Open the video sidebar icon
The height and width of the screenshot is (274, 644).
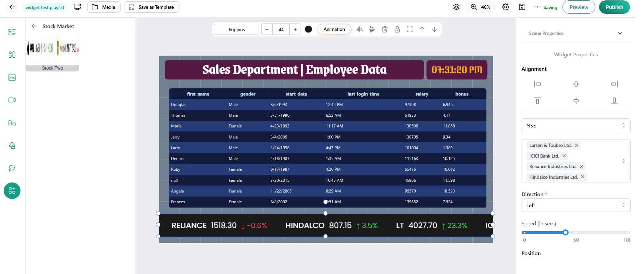(12, 100)
